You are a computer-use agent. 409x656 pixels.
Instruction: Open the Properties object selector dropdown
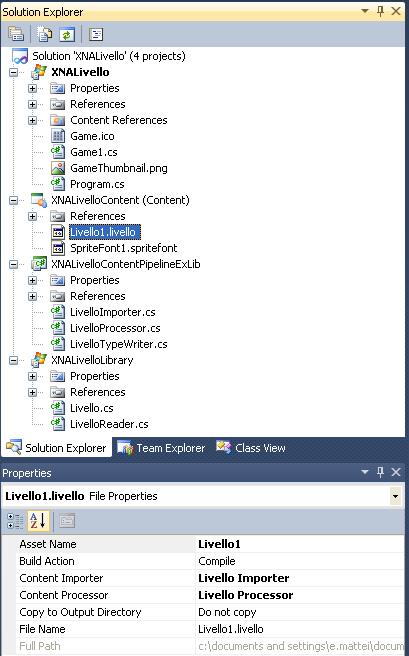click(x=395, y=497)
